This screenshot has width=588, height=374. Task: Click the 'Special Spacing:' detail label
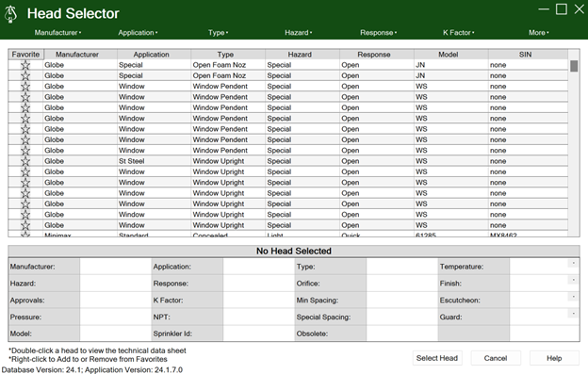(323, 317)
